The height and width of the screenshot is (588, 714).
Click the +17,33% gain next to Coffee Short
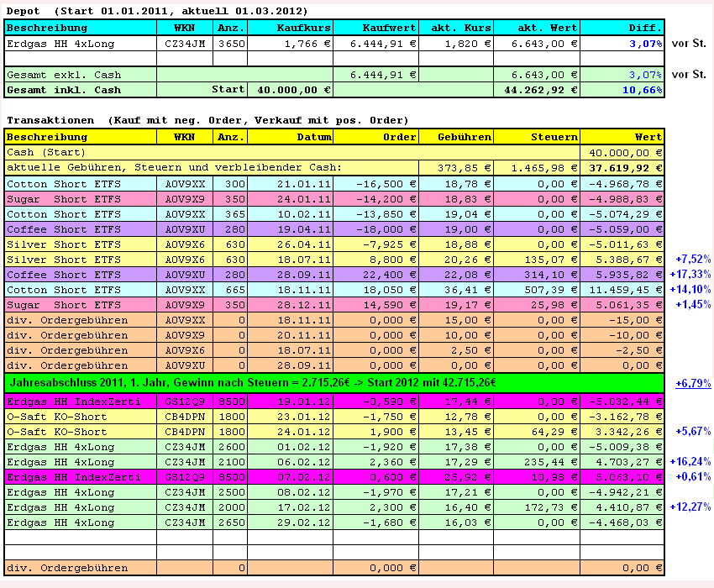[x=690, y=274]
